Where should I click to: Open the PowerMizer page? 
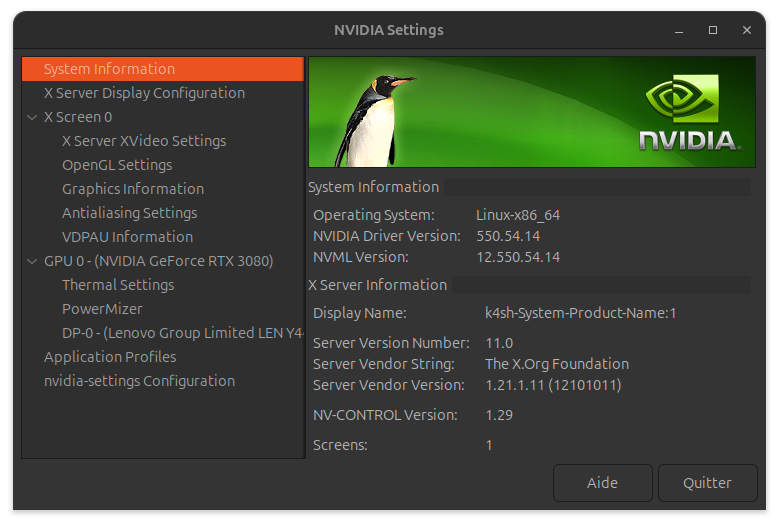pos(102,309)
